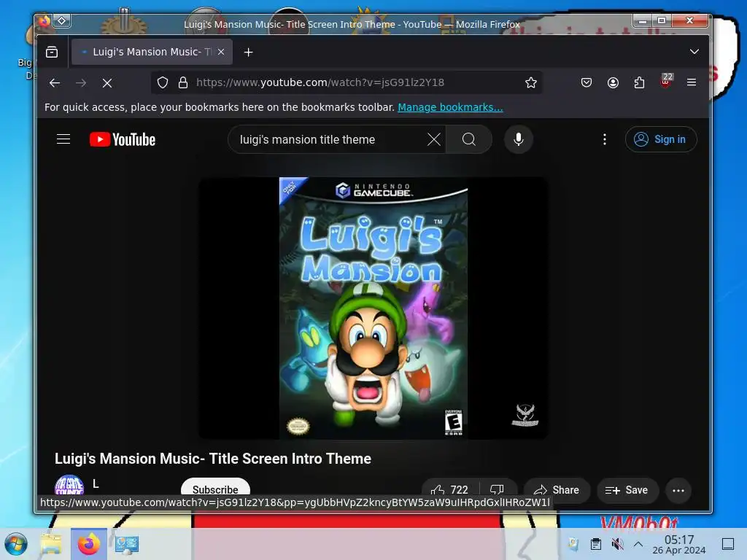The image size is (747, 560).
Task: Open Firefox application hamburger menu
Action: point(692,82)
